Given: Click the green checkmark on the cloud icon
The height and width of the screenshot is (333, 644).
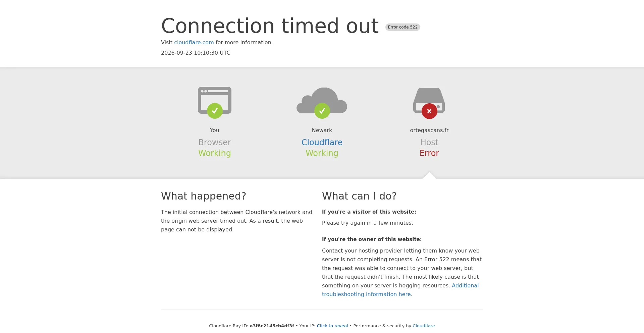Looking at the screenshot, I should (322, 111).
